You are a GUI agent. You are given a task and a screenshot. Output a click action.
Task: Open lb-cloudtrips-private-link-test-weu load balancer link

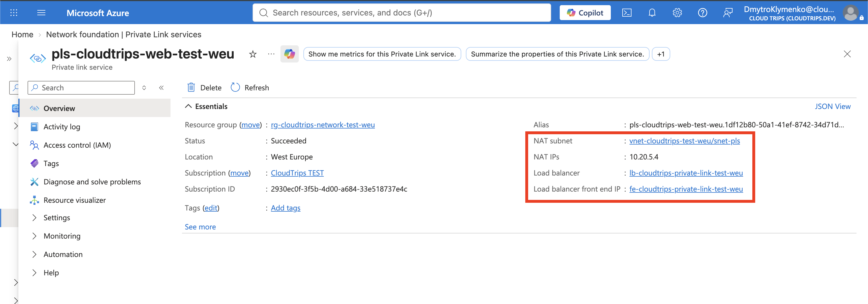tap(686, 173)
